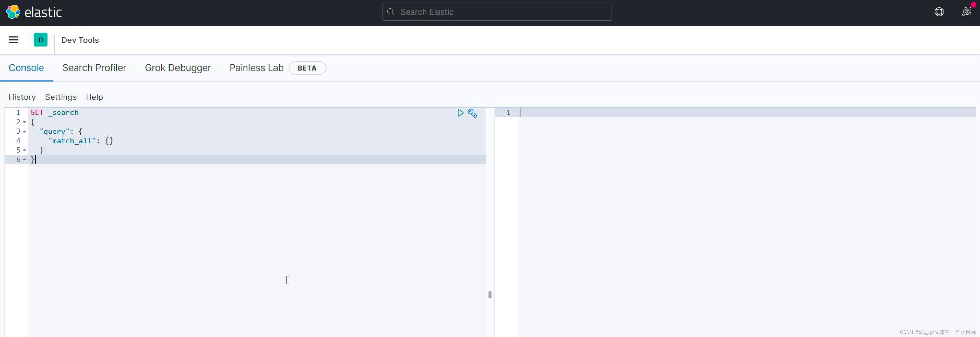Open the Search Profiler tab

(x=94, y=68)
